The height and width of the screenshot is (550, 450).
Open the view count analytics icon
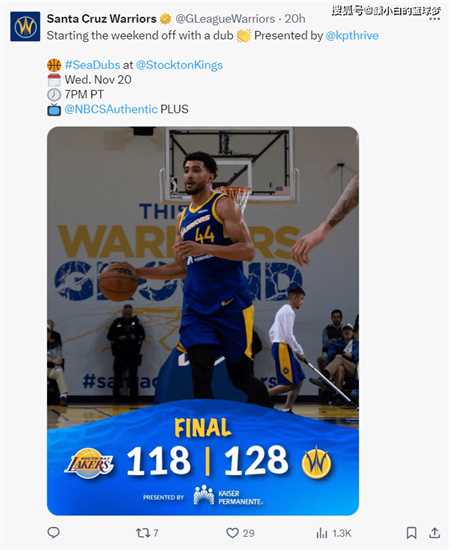coord(322,533)
